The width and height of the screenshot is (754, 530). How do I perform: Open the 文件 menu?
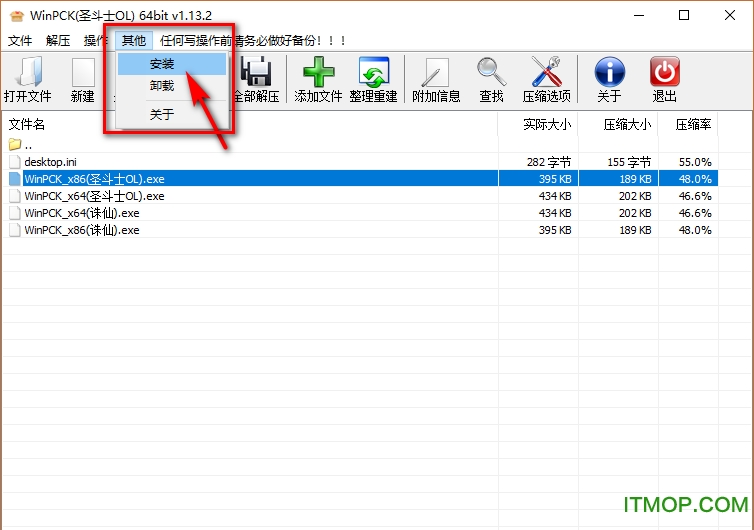[x=20, y=40]
